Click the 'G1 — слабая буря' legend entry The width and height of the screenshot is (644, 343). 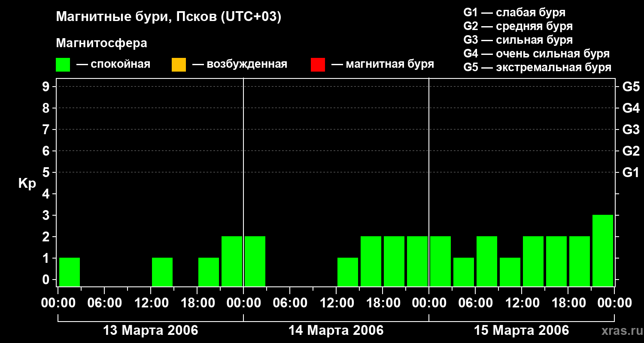tap(514, 12)
